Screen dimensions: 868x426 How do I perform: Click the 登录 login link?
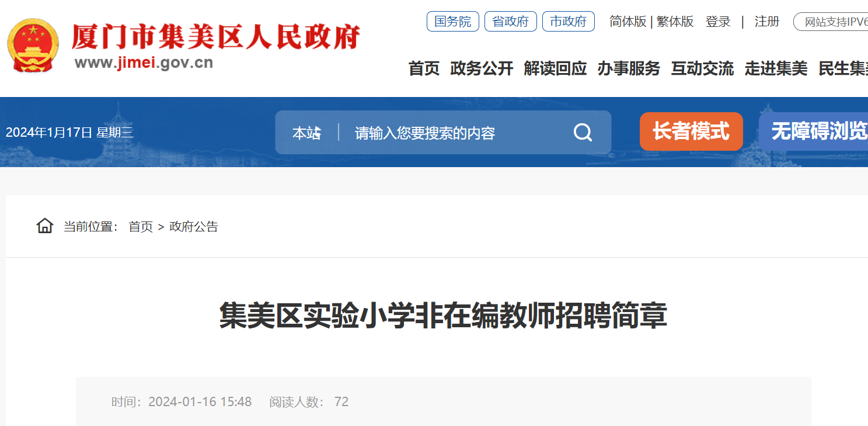[718, 22]
